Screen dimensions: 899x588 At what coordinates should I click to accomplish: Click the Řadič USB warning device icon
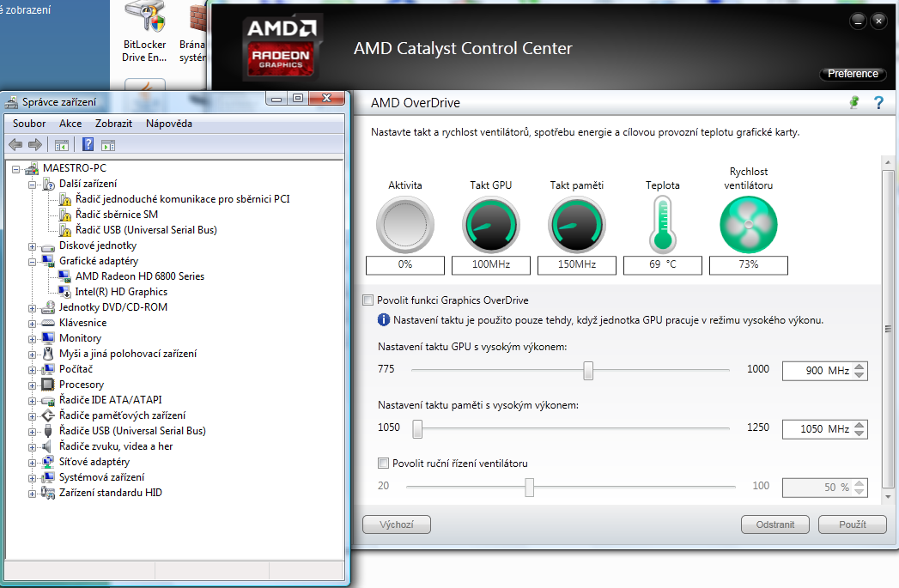click(64, 230)
